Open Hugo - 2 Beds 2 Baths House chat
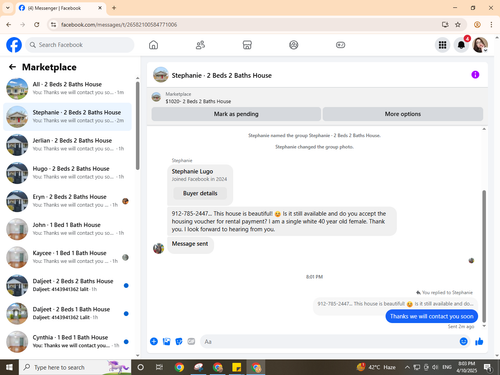The height and width of the screenshot is (375, 500). pos(67,173)
